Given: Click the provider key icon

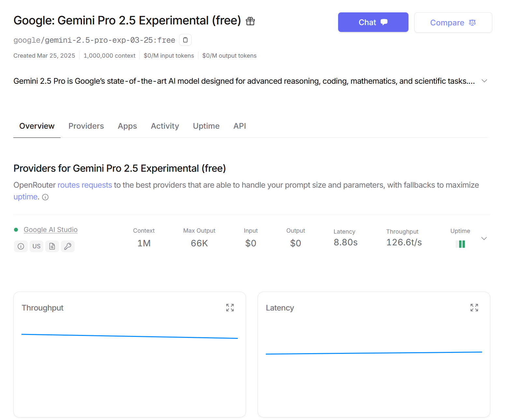Looking at the screenshot, I should coord(68,246).
